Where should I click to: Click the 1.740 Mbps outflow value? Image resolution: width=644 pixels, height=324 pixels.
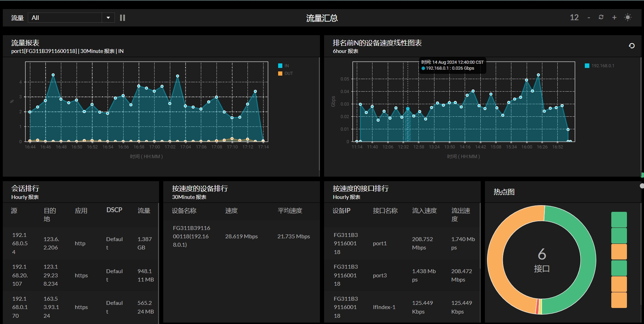[x=463, y=243]
